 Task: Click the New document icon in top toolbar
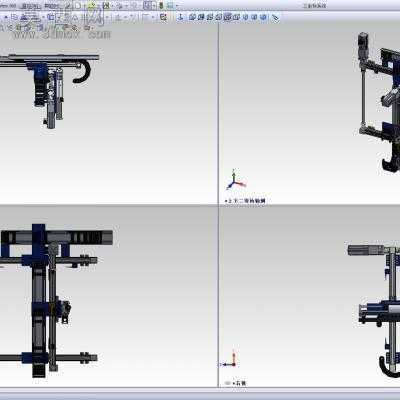pos(78,6)
